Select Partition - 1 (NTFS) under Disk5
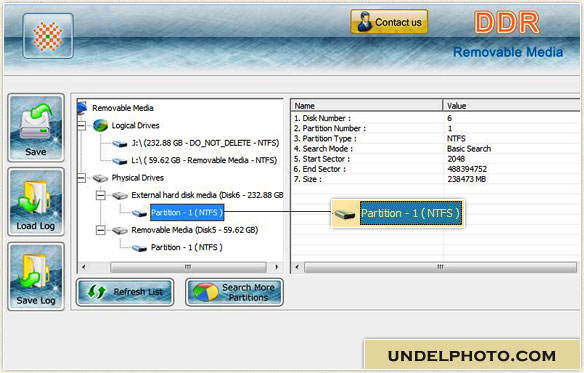Viewport: 584px width, 373px height. [x=187, y=247]
